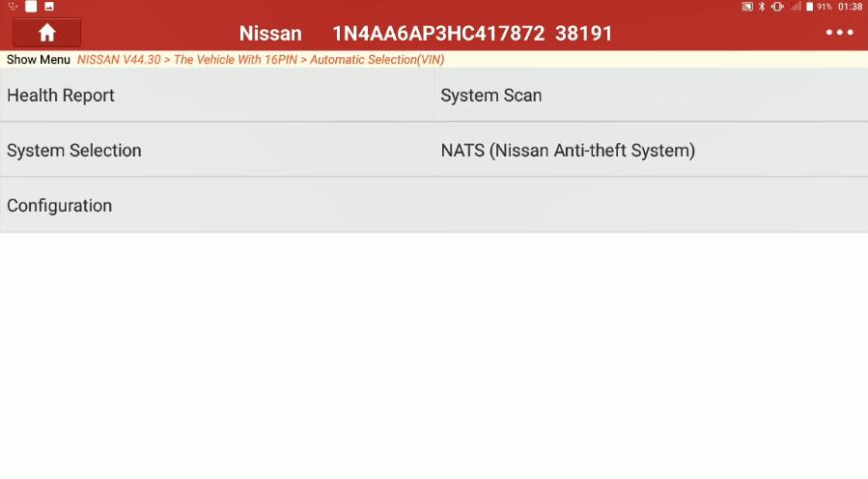
Task: Tap the vibrate mode status icon
Action: tap(777, 7)
